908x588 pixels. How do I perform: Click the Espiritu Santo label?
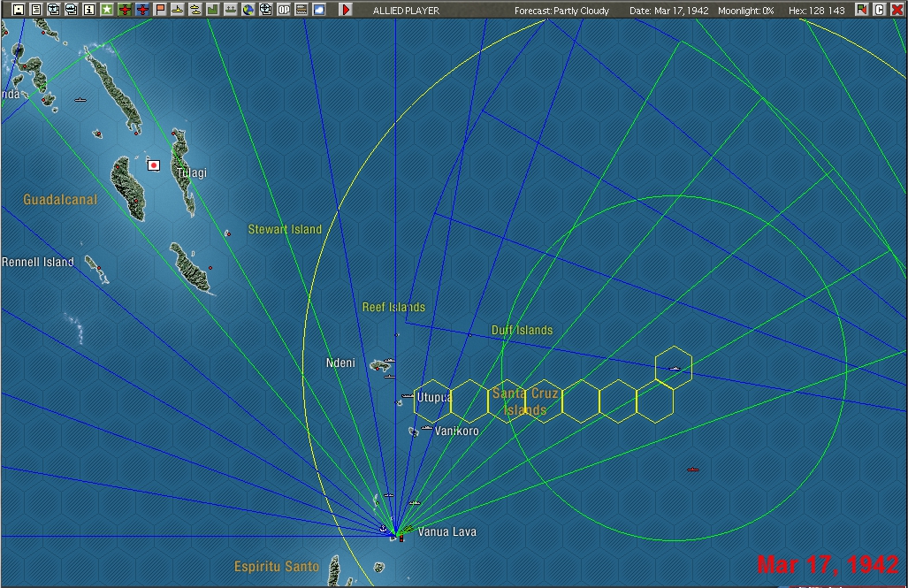[x=277, y=567]
